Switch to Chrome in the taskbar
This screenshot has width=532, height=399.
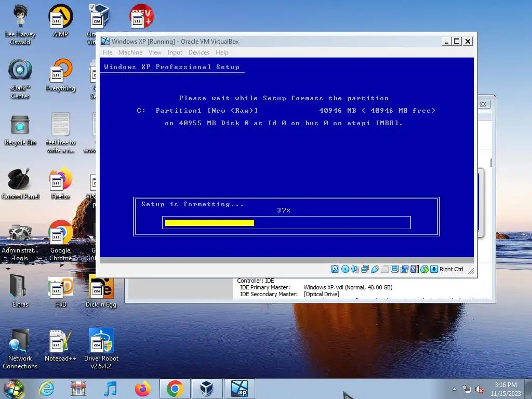(175, 389)
